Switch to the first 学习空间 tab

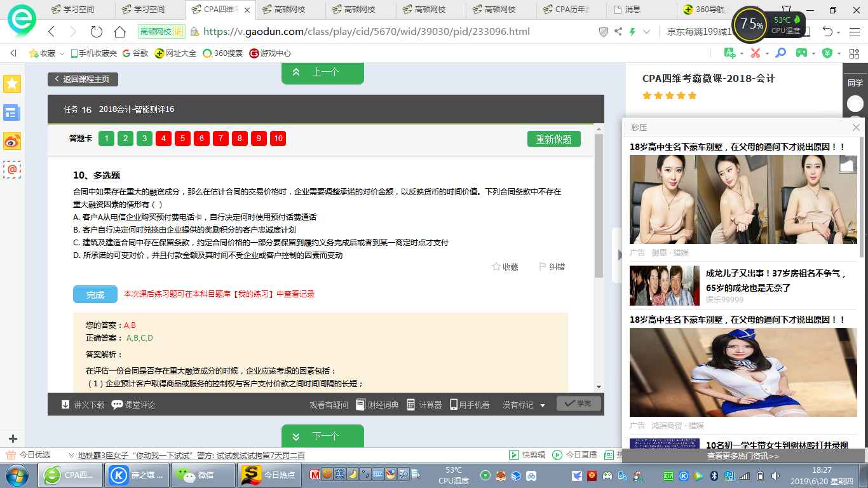[x=81, y=10]
